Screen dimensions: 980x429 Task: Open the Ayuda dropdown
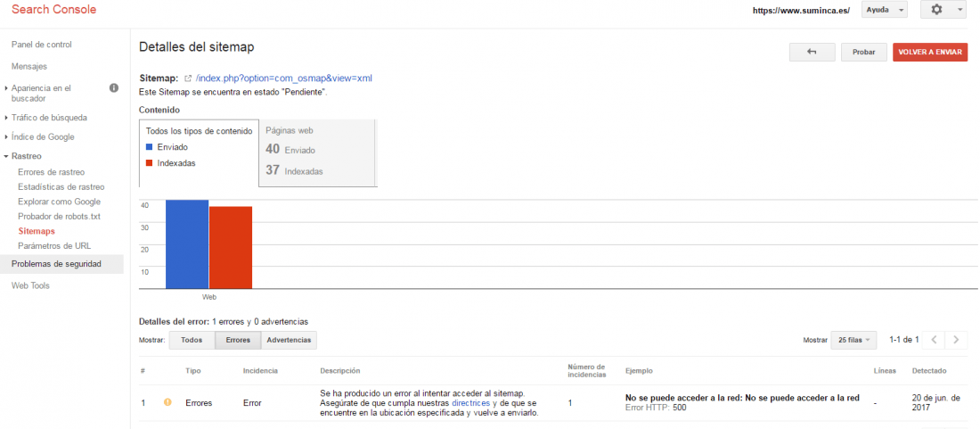tap(885, 11)
